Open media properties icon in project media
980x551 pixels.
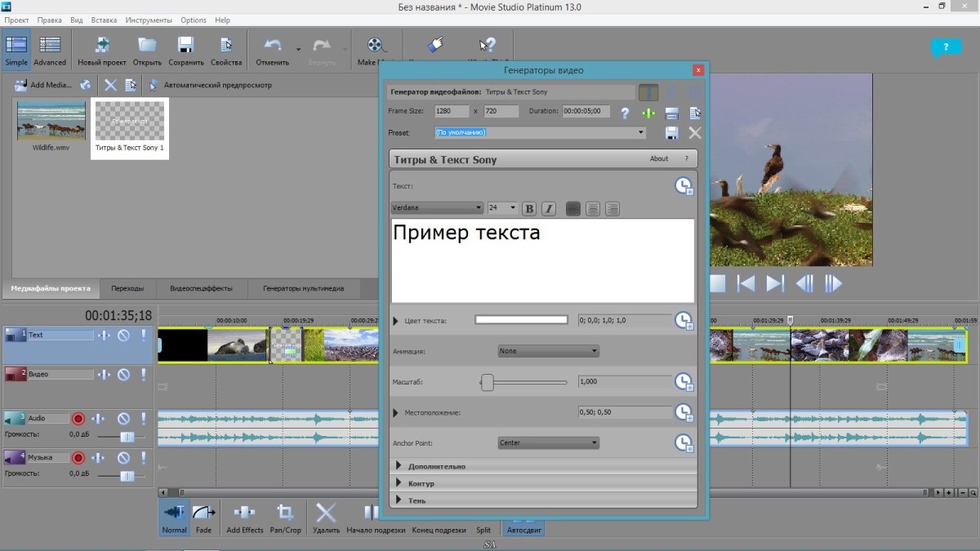pos(131,85)
